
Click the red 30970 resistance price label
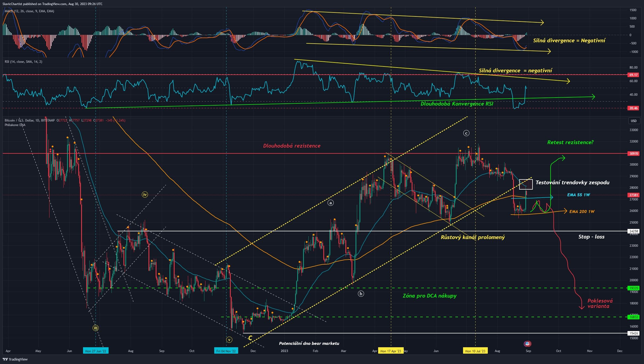[x=634, y=153]
